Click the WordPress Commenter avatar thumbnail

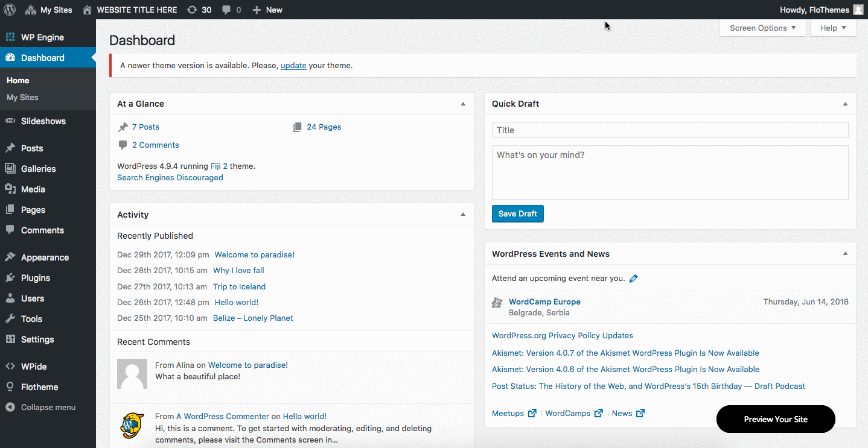[x=132, y=426]
